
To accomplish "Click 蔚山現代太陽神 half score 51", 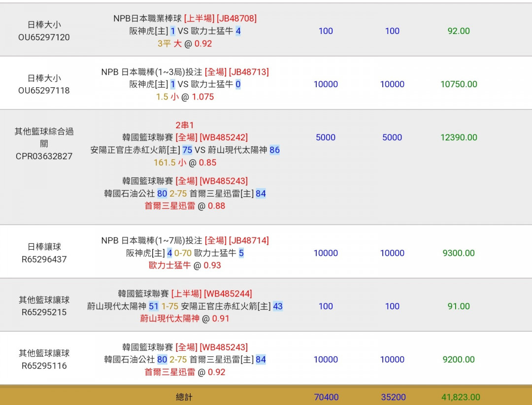I will point(154,306).
